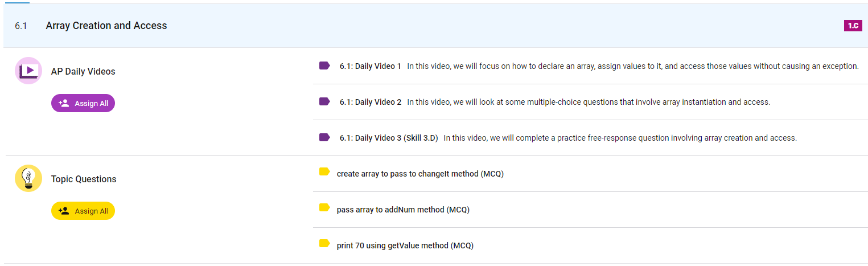The height and width of the screenshot is (266, 868).
Task: Click the Topic Questions lightbulb icon
Action: coord(28,178)
